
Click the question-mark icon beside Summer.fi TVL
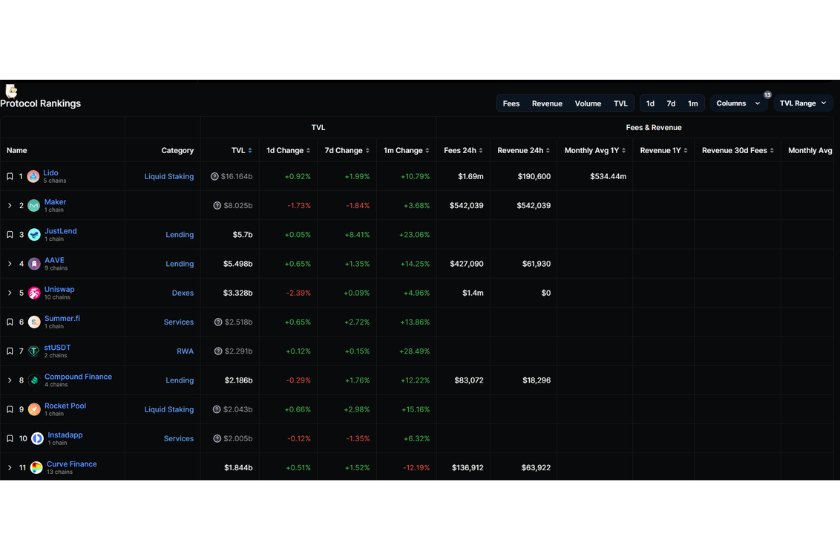click(218, 322)
